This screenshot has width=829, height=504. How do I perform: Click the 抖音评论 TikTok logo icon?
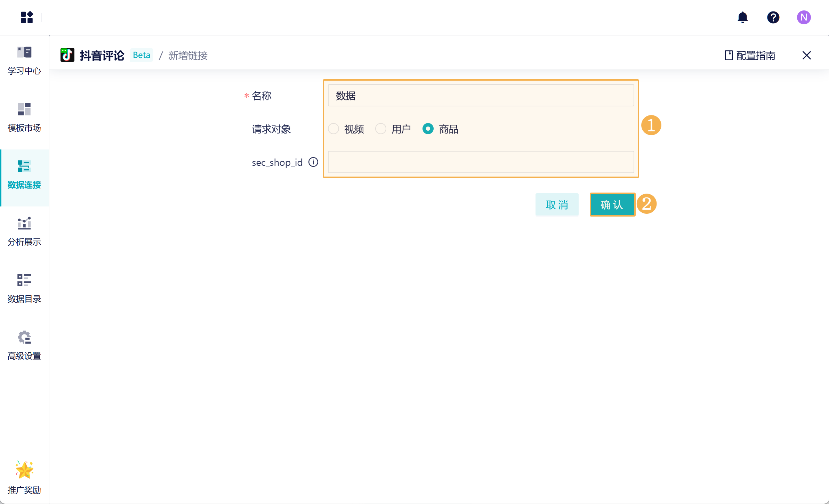tap(67, 55)
